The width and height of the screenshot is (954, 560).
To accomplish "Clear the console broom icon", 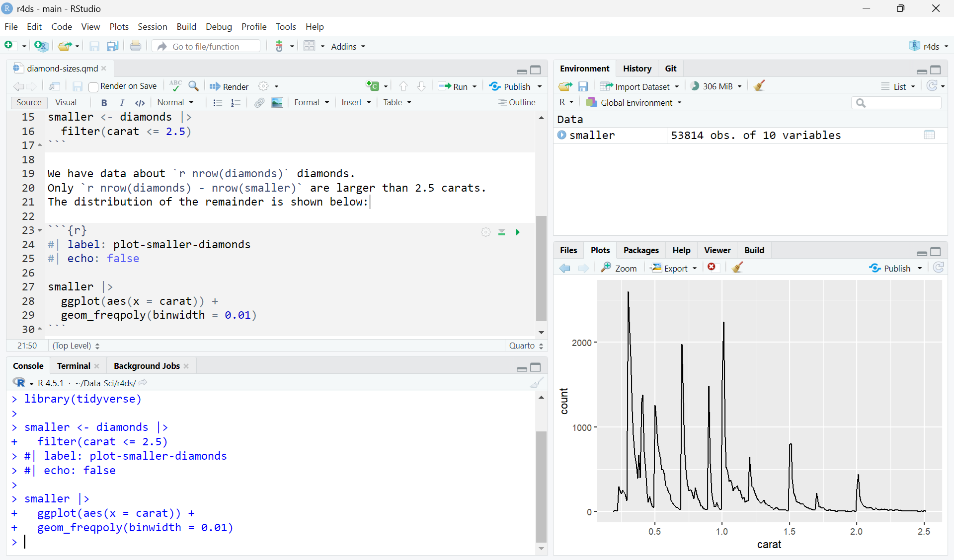I will (x=537, y=383).
